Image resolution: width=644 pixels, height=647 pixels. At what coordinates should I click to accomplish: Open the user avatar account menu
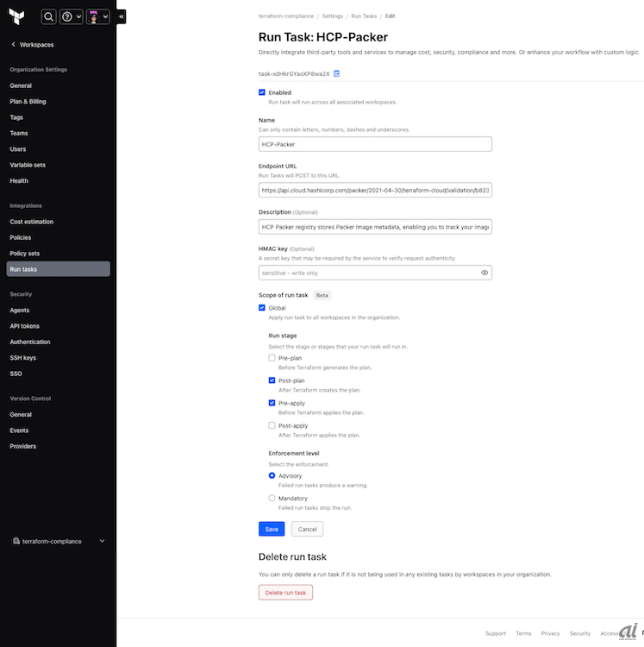97,17
